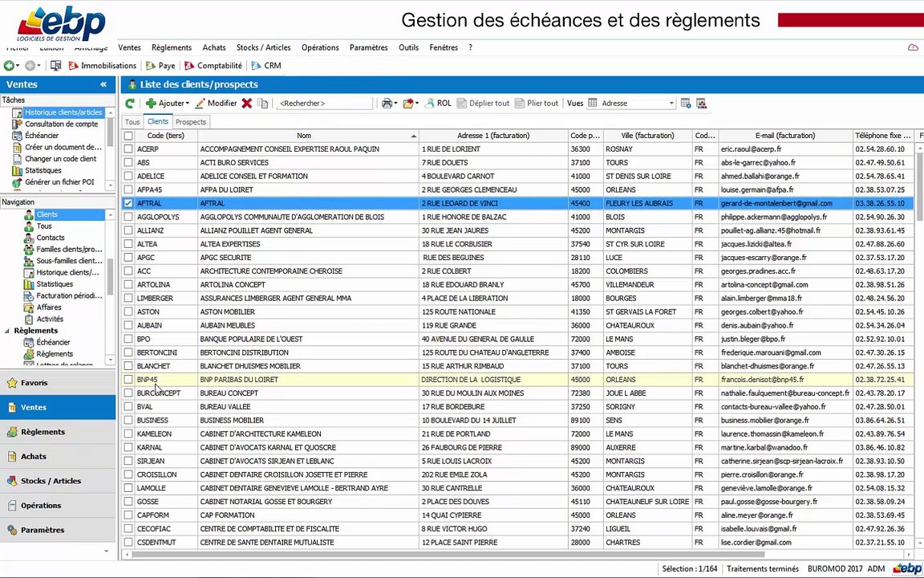Open the Immobilisations module

coord(103,66)
